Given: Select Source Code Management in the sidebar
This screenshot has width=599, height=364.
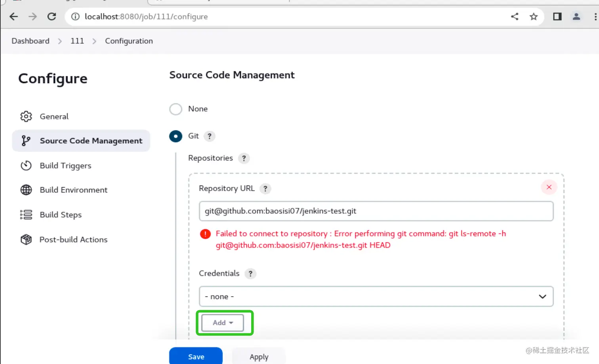Looking at the screenshot, I should coord(81,141).
